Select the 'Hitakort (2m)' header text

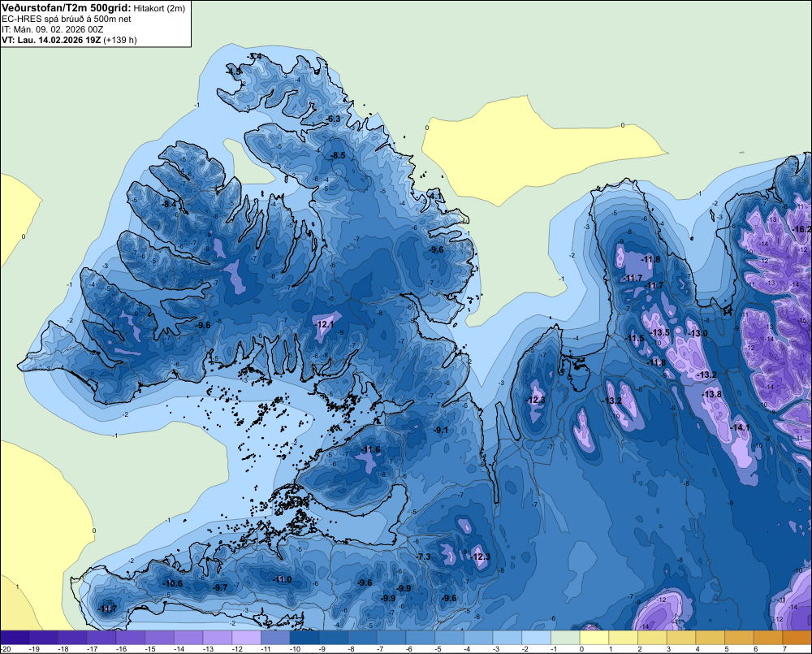tap(159, 8)
